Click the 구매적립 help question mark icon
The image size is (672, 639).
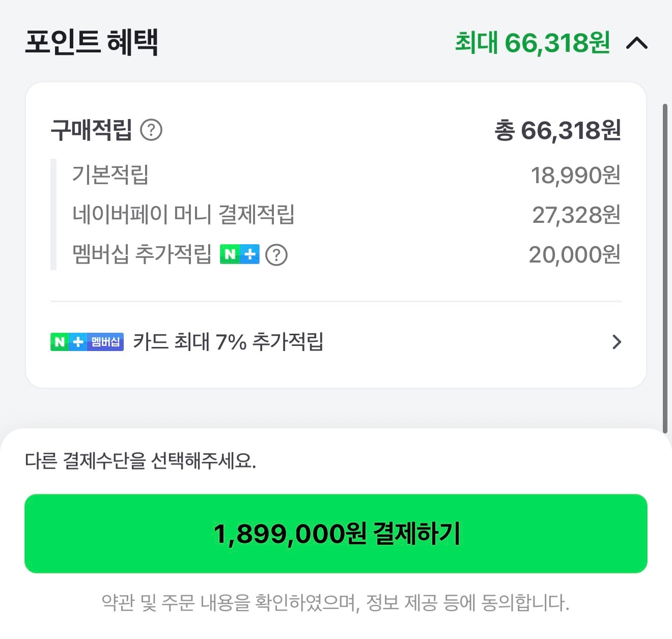click(x=152, y=131)
